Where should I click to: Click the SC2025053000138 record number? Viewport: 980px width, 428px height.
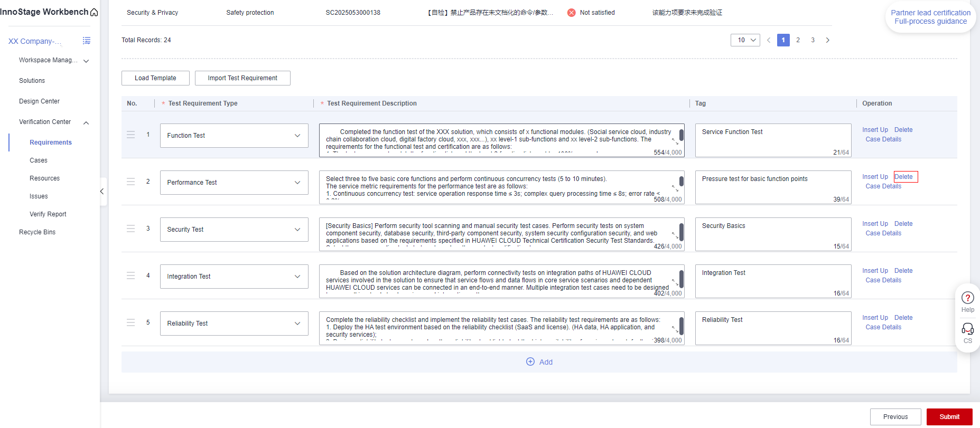pyautogui.click(x=353, y=13)
